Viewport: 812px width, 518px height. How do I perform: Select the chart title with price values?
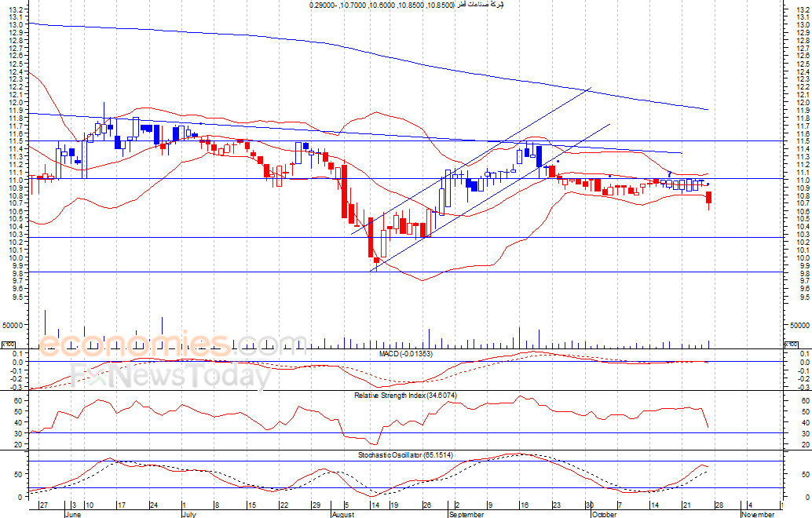click(407, 5)
